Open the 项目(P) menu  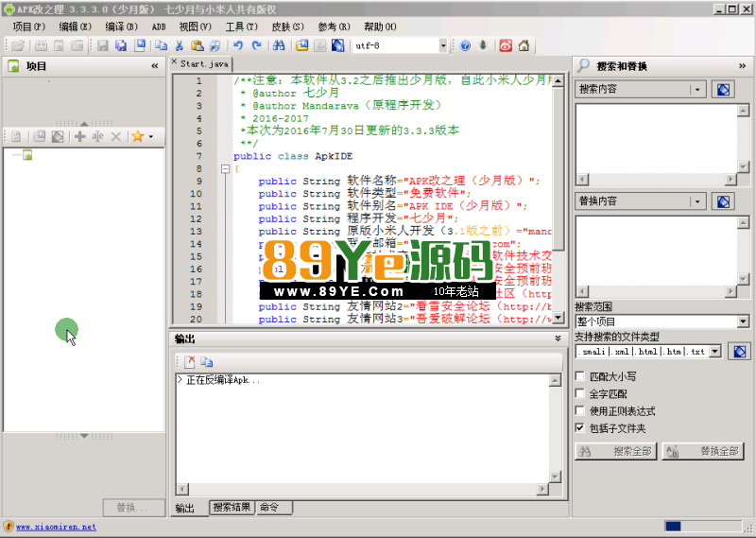coord(29,26)
